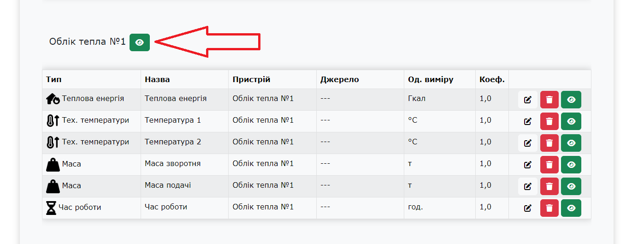644x244 pixels.
Task: Click thermometer icon in Температура 1 row
Action: [x=53, y=121]
